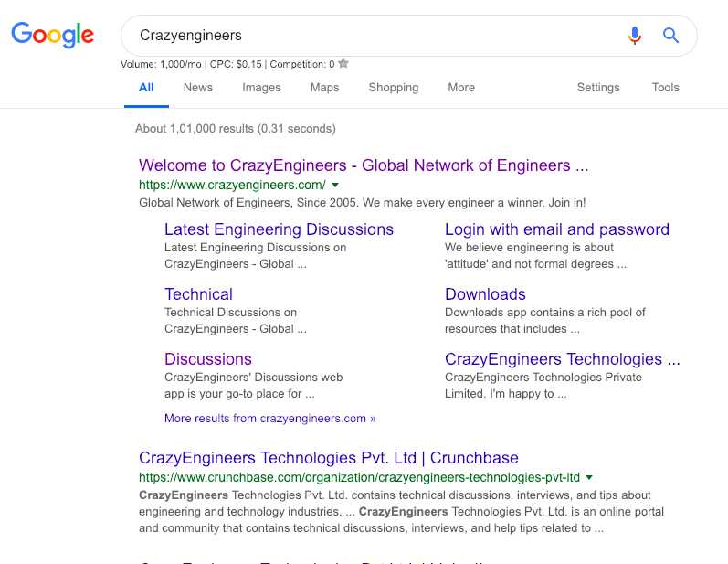Click 'CPC: $0.15' keyword stat
The width and height of the screenshot is (728, 564).
(236, 64)
